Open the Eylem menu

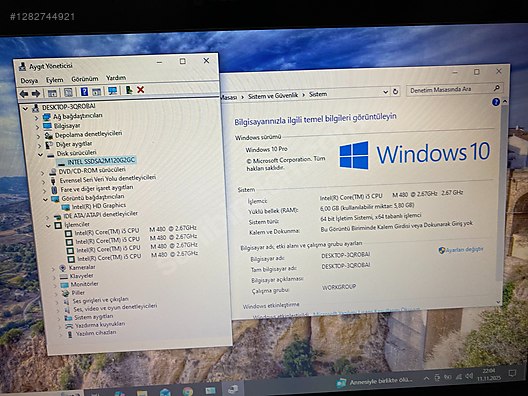[55, 80]
